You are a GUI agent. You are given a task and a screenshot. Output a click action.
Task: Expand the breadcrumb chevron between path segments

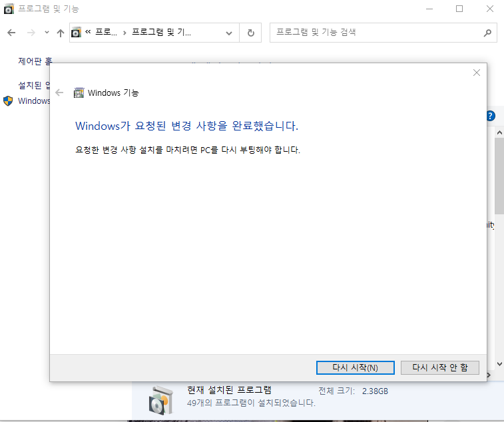click(125, 33)
